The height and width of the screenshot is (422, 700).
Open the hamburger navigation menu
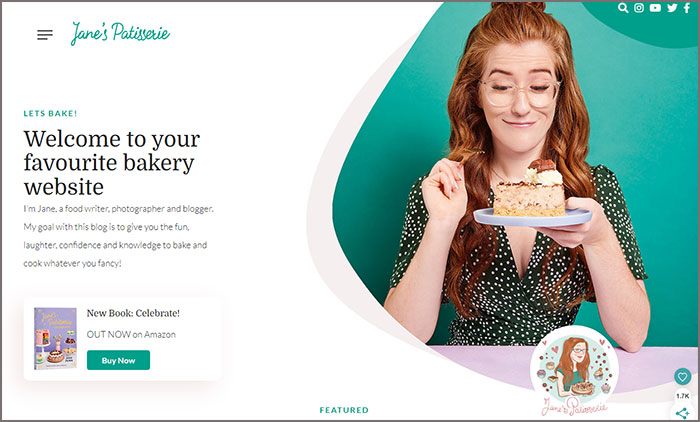pyautogui.click(x=45, y=35)
